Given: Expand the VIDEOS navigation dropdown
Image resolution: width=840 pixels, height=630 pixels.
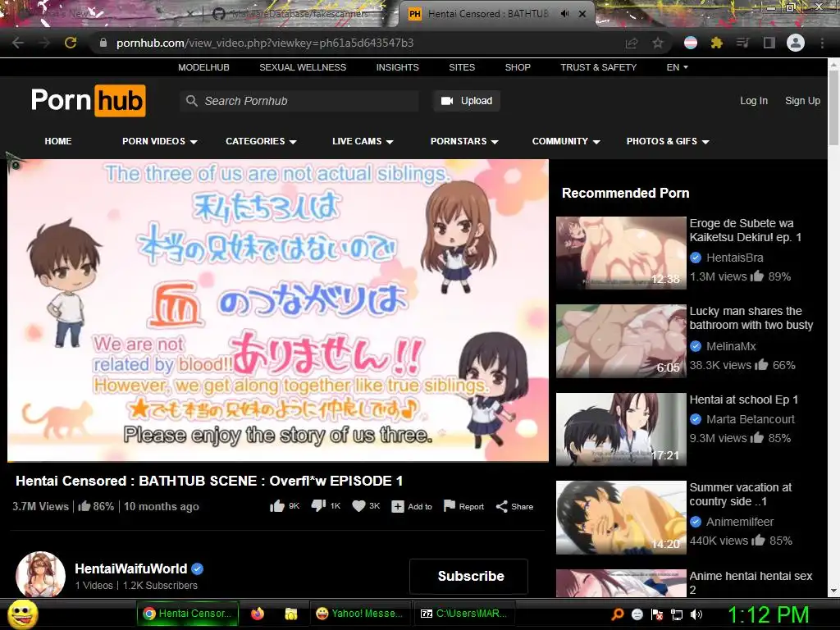Looking at the screenshot, I should coord(160,141).
